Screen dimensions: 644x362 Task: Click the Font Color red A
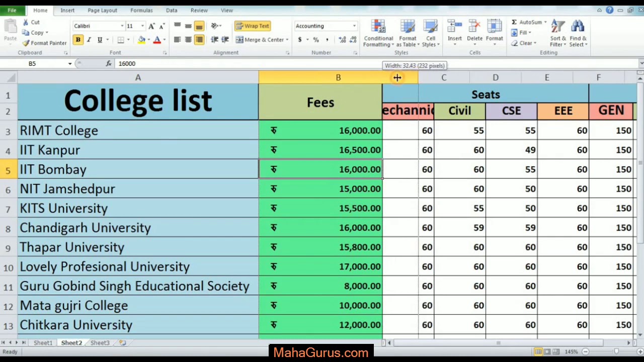[x=157, y=40]
